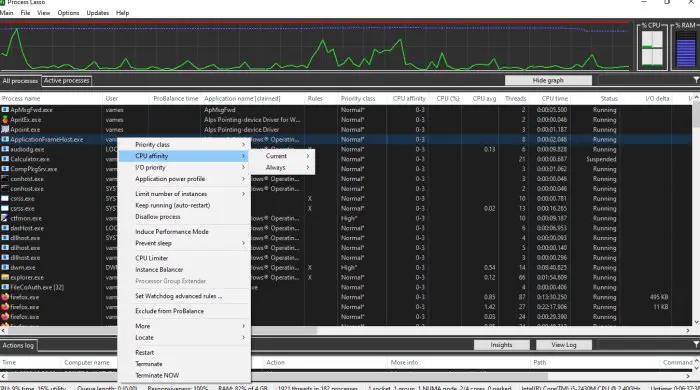
Task: Click the CompPkgSrv.exe process icon
Action: (x=5, y=169)
